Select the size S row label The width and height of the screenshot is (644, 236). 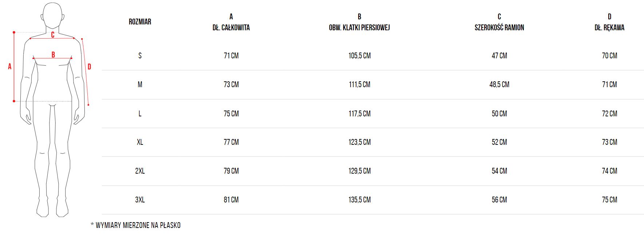(x=140, y=56)
